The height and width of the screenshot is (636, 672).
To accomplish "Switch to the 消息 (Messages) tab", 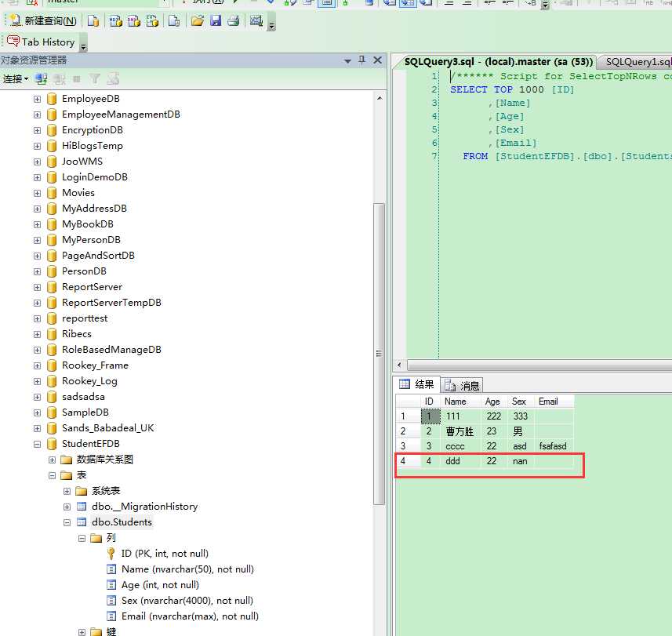I will (462, 386).
